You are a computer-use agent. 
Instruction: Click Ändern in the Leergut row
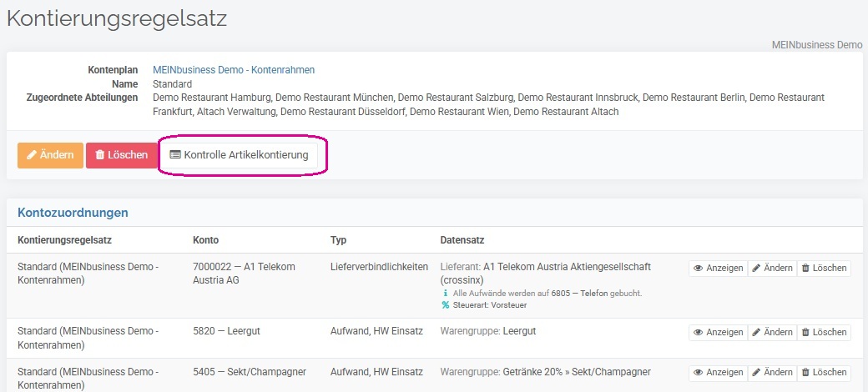pyautogui.click(x=772, y=332)
